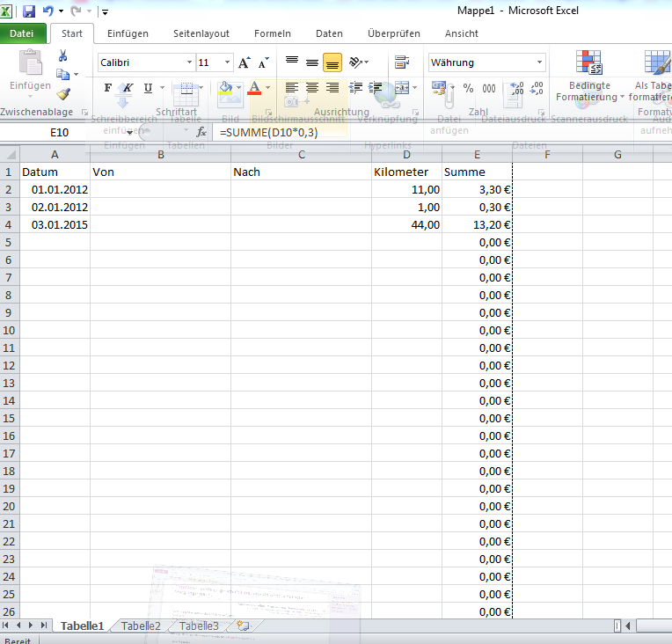
Task: Decrease indent in the cell
Action: 355,88
